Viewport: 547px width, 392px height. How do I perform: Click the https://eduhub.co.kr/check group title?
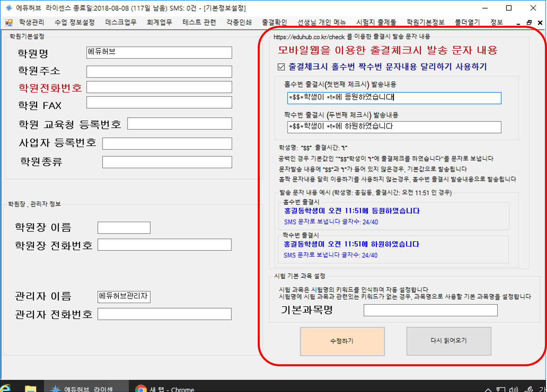pyautogui.click(x=352, y=37)
